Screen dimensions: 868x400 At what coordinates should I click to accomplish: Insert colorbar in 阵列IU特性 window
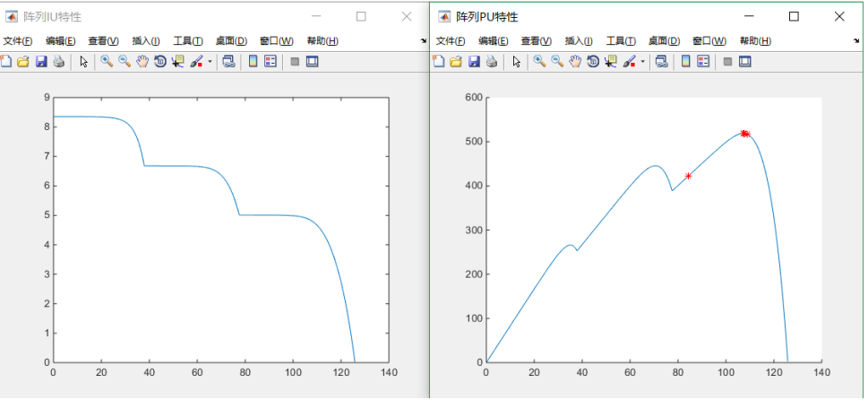[x=253, y=62]
